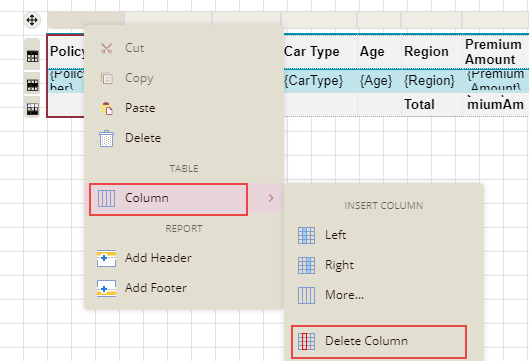Select the Total footer cell

[x=431, y=105]
